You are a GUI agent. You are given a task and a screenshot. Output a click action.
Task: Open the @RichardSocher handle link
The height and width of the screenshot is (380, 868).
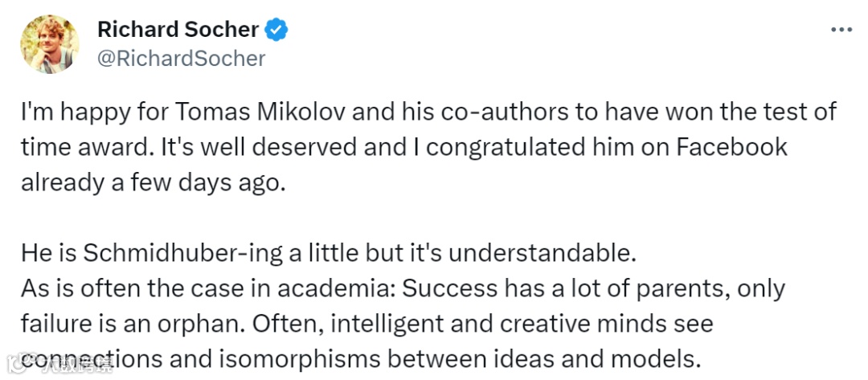click(x=181, y=59)
